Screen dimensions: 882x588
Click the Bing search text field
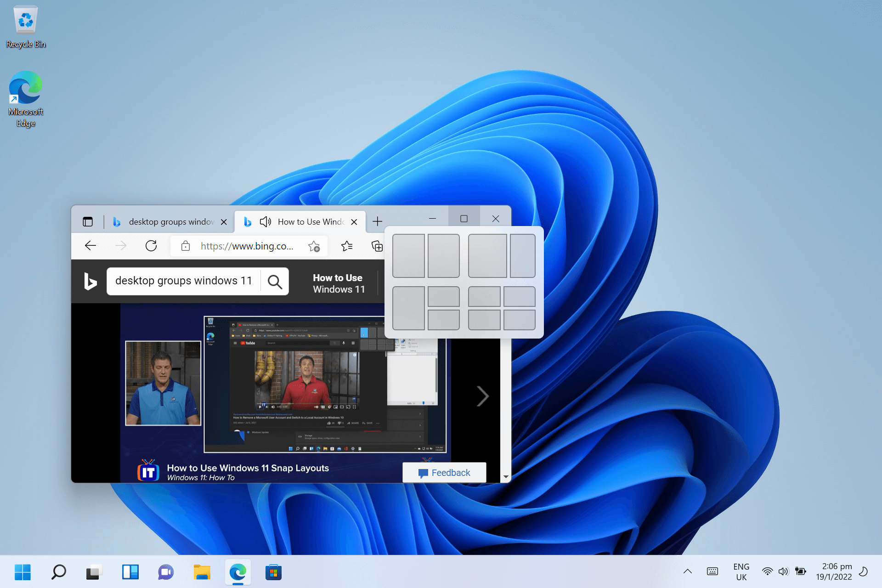click(184, 281)
